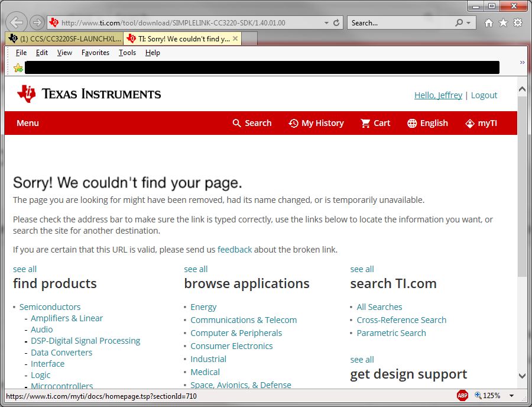Open browser Tools gear icon
Screen dimensions: 532x407
click(x=518, y=22)
